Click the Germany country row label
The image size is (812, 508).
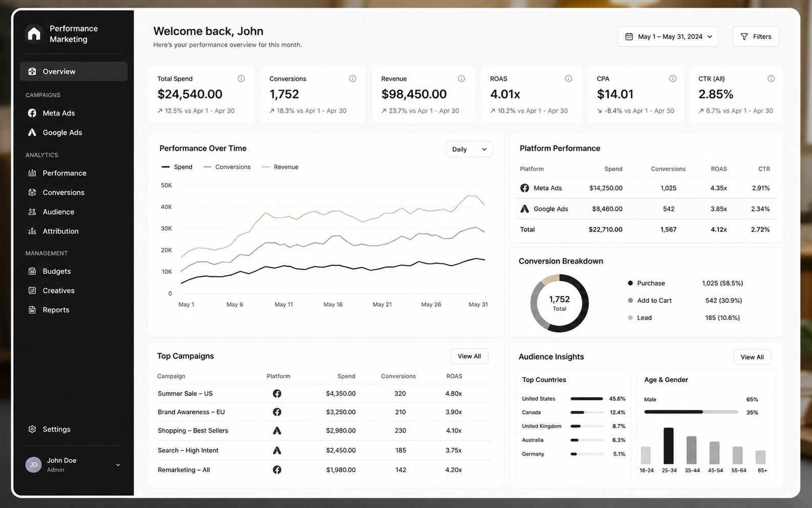click(x=533, y=454)
